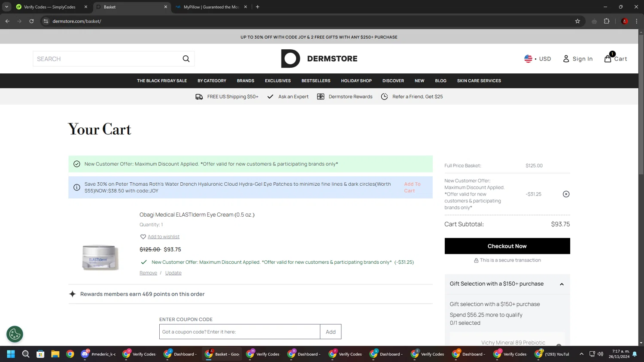Viewport: 644px width, 362px height.
Task: Open the browser extensions puzzle icon
Action: coord(607,21)
